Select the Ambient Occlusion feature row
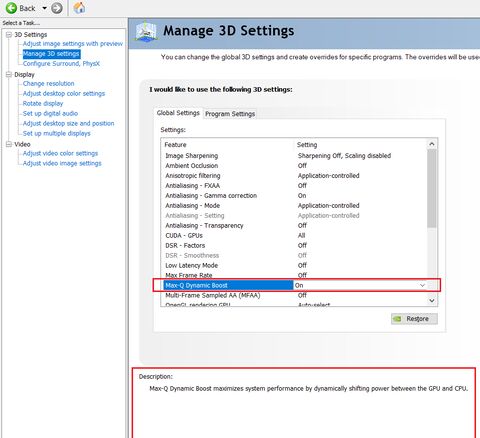 point(295,166)
